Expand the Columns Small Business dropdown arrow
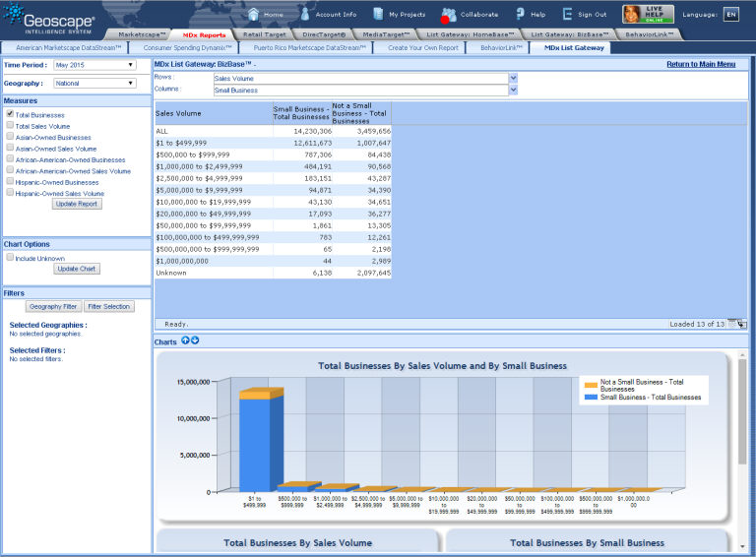 coord(513,91)
